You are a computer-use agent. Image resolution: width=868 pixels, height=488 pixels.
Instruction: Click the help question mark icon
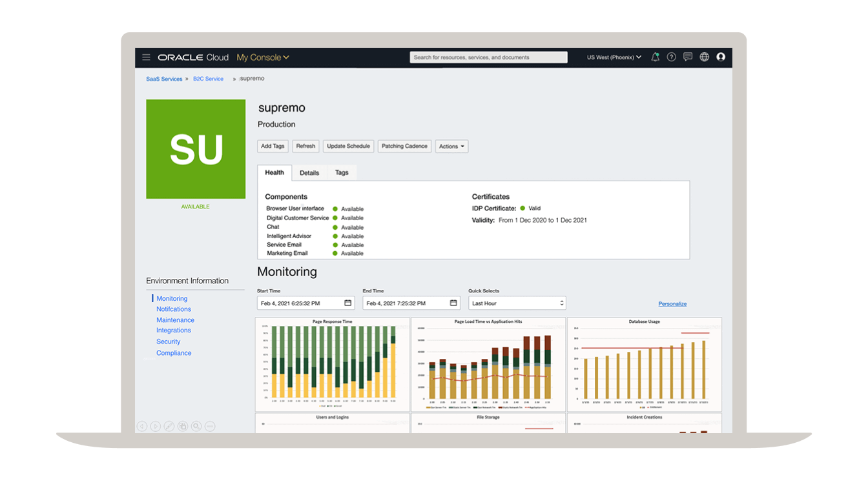671,57
